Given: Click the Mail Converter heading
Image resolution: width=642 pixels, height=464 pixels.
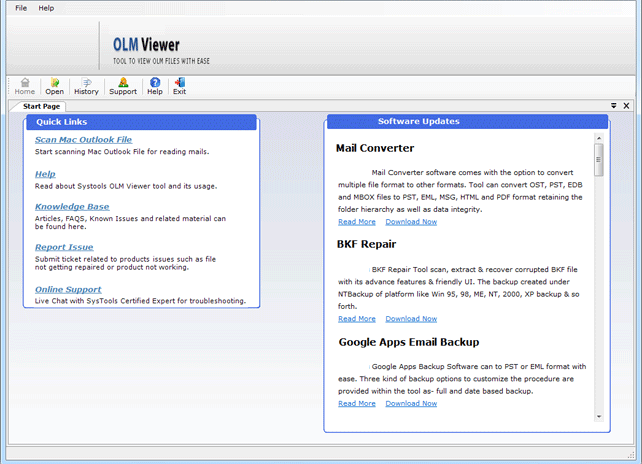Looking at the screenshot, I should click(x=375, y=148).
